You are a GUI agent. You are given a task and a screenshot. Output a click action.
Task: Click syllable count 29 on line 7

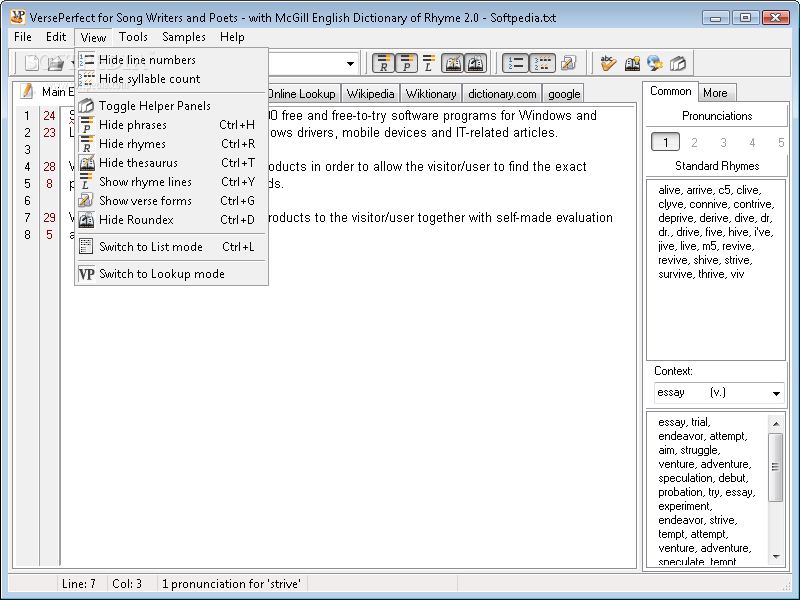(x=49, y=218)
